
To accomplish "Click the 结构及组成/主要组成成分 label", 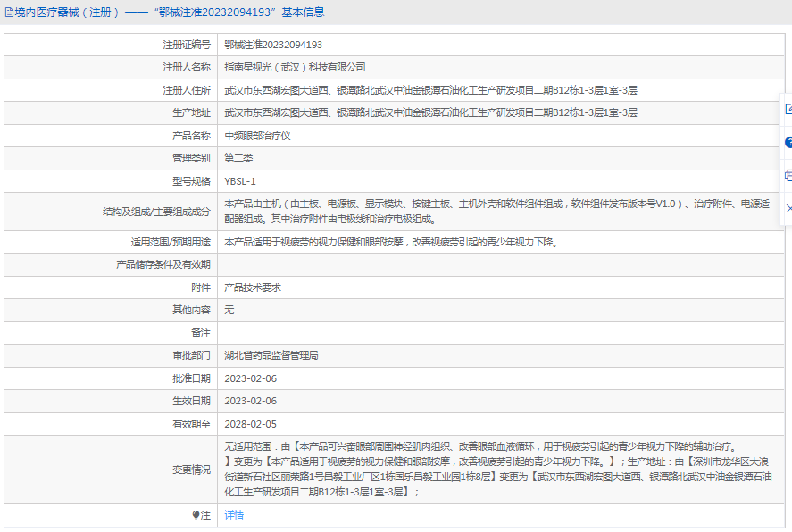I will pos(156,212).
